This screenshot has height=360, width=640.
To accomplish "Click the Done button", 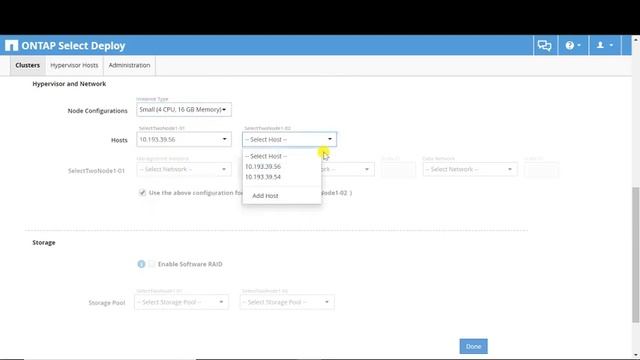I will point(473,346).
